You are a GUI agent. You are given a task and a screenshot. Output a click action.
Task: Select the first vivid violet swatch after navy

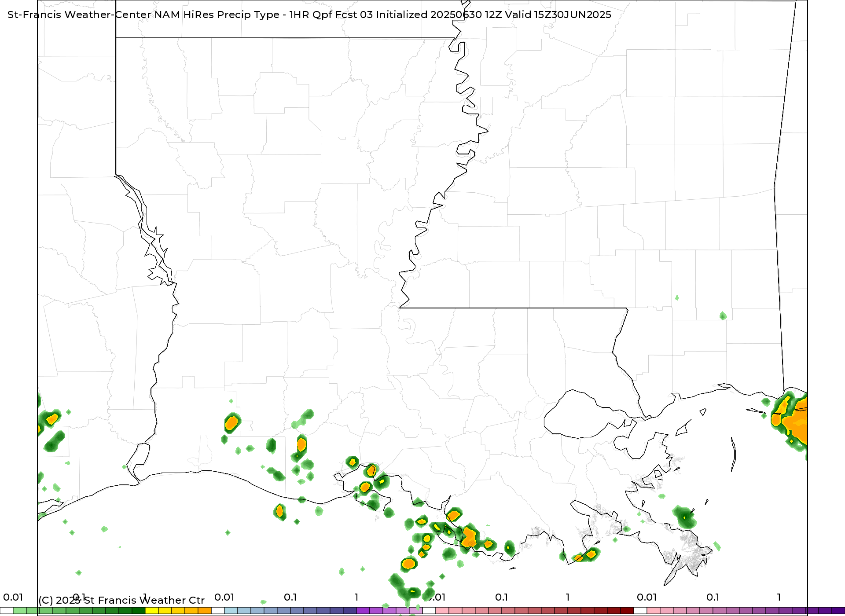pyautogui.click(x=363, y=611)
